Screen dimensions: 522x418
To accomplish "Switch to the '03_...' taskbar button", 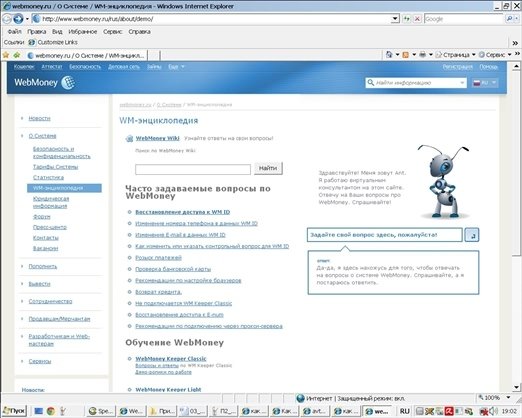I will (x=193, y=411).
